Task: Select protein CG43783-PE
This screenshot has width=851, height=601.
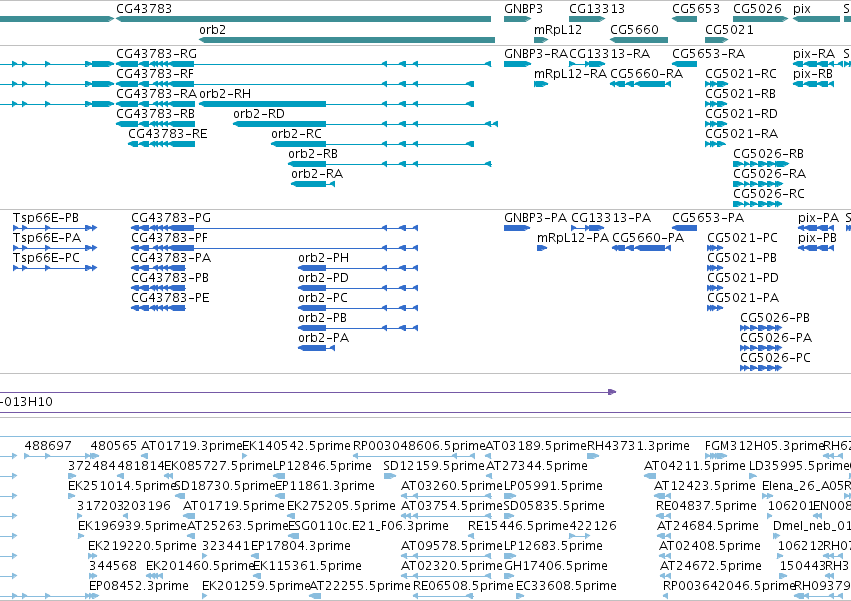Action: pos(158,308)
